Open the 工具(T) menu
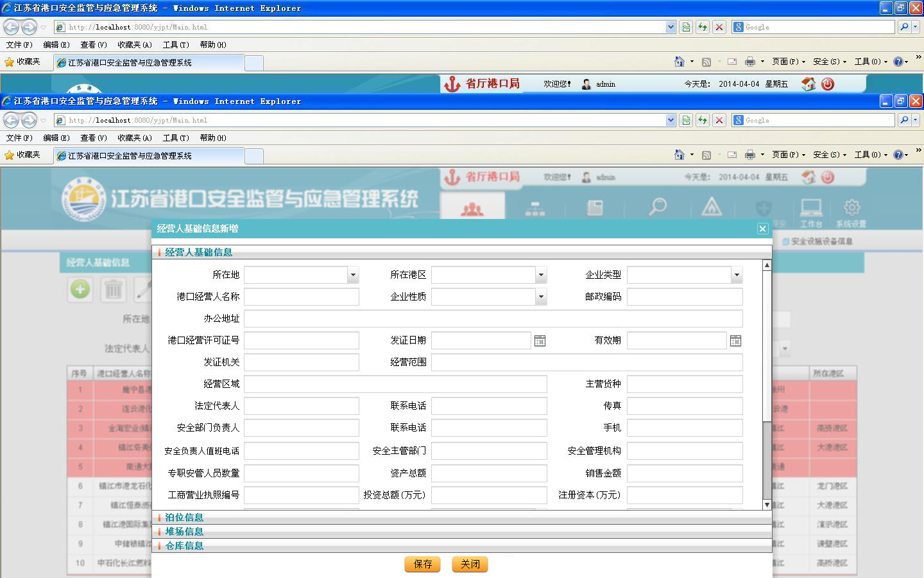This screenshot has width=924, height=578. tap(175, 137)
